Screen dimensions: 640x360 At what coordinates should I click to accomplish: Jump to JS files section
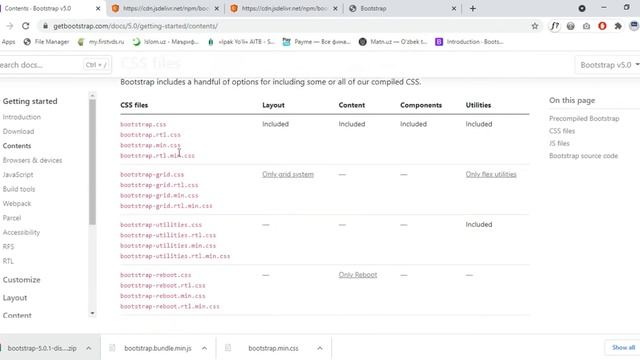559,143
